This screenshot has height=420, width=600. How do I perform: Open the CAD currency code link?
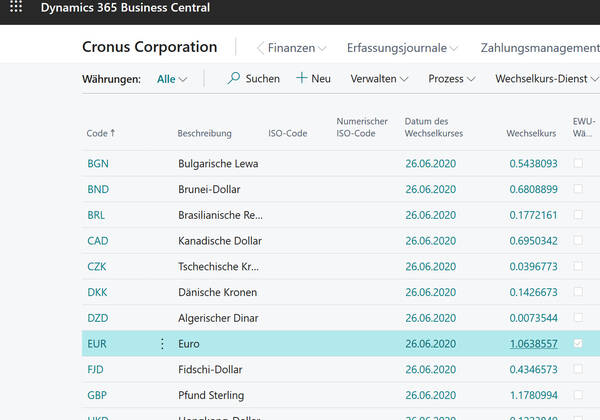98,241
